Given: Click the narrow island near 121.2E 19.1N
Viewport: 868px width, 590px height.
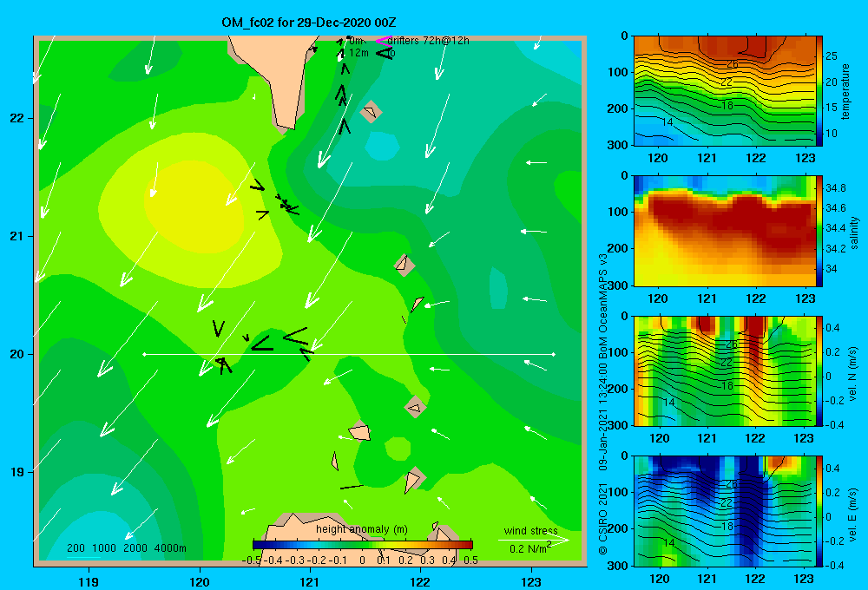Looking at the screenshot, I should coord(334,461).
